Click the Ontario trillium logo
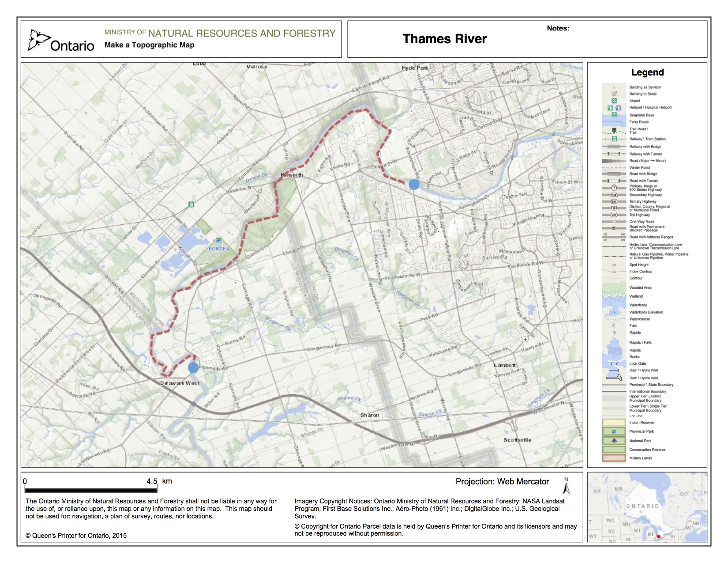 tap(39, 39)
